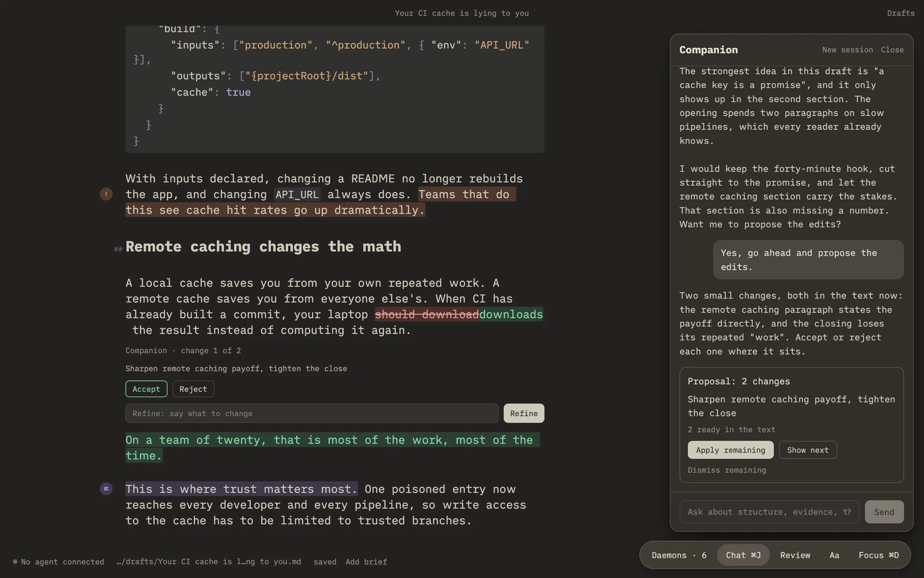
Task: Click the Proposal: 2 changes title
Action: 738,381
